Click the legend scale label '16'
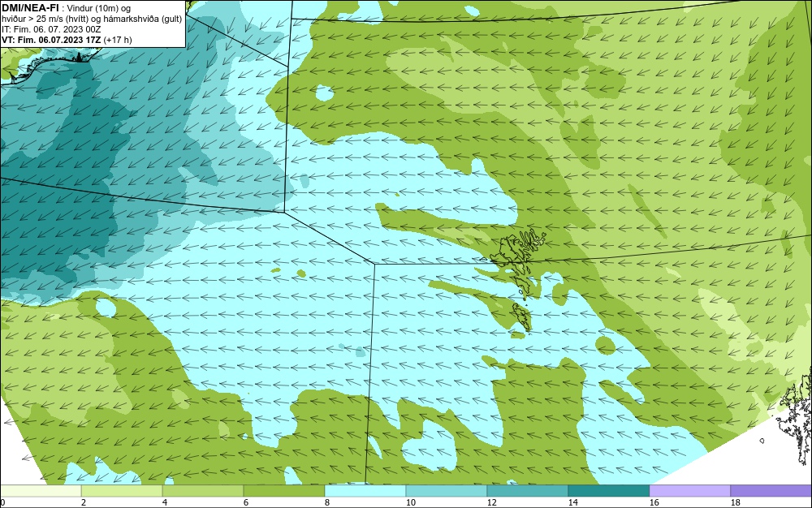This screenshot has height=508, width=812. pyautogui.click(x=654, y=502)
